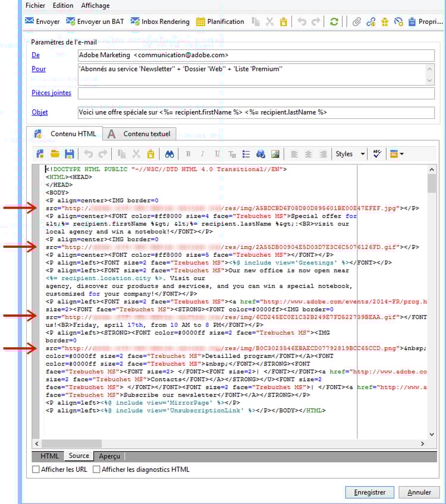
Task: Open the Edition menu
Action: pos(63,5)
